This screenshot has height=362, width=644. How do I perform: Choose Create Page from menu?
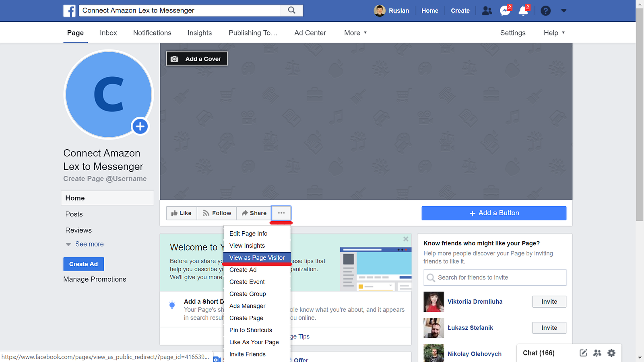257,318
